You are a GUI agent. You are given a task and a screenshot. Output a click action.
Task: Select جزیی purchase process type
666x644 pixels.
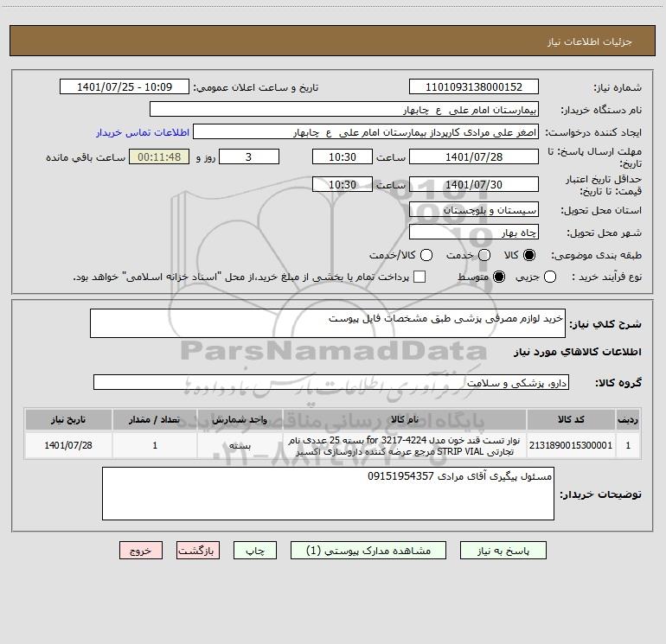tap(549, 277)
